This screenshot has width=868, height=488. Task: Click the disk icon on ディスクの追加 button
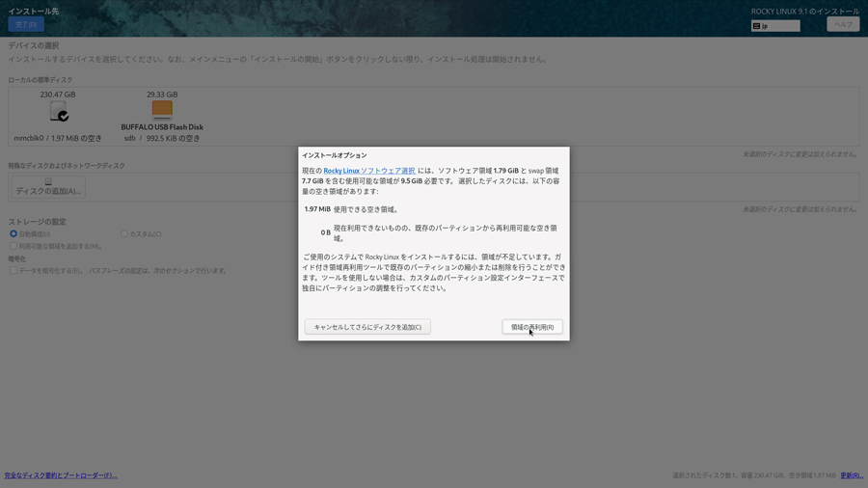pyautogui.click(x=48, y=181)
